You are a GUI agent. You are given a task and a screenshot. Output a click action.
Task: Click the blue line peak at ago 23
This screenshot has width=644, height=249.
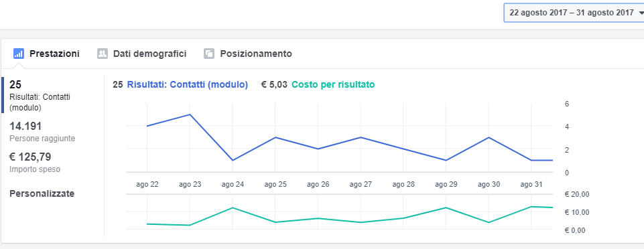[x=190, y=114]
